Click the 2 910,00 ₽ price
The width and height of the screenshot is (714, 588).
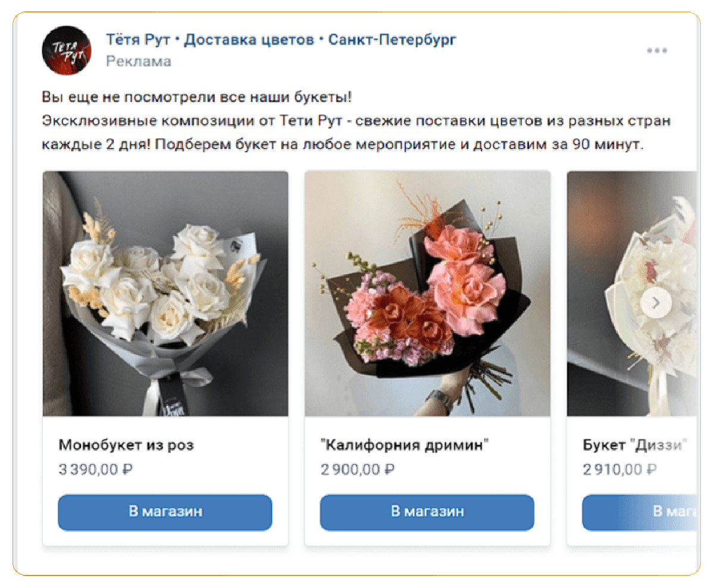[x=619, y=470]
